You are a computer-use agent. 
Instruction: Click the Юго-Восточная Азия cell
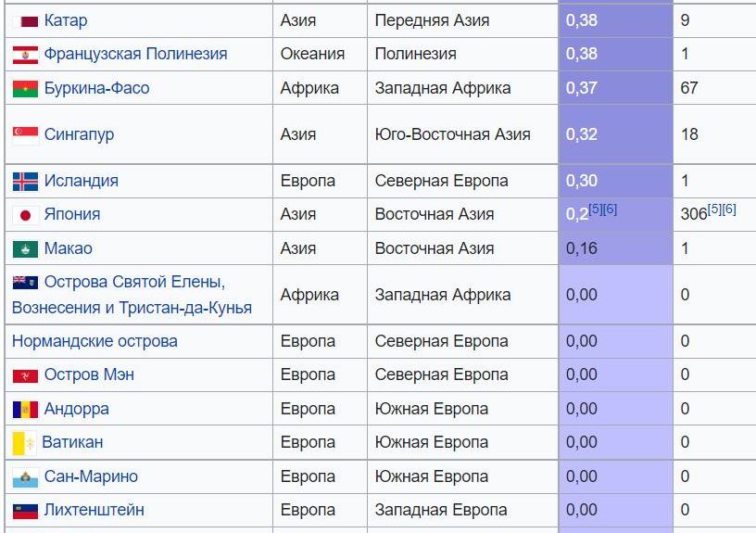pyautogui.click(x=452, y=134)
